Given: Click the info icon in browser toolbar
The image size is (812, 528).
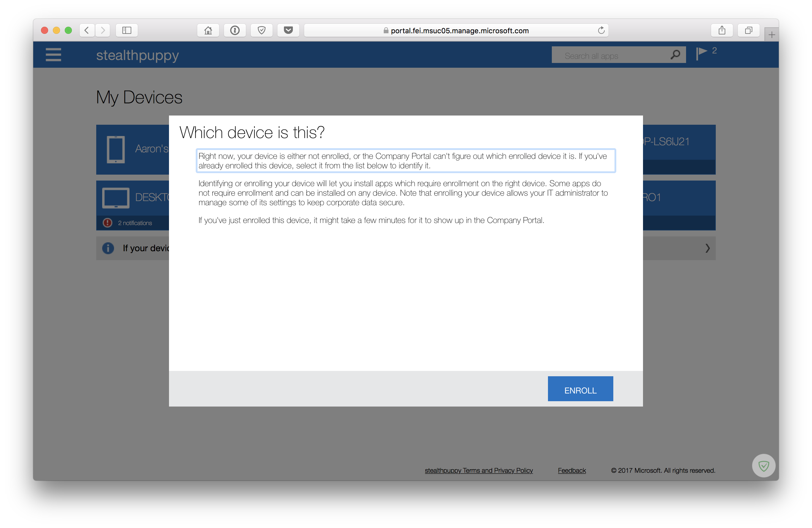Looking at the screenshot, I should (x=235, y=30).
